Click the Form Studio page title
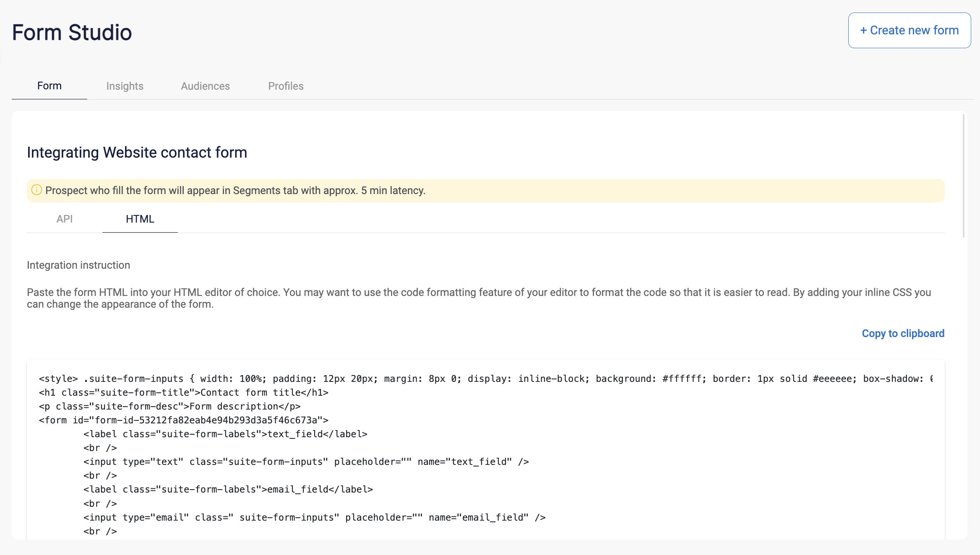 pos(72,32)
